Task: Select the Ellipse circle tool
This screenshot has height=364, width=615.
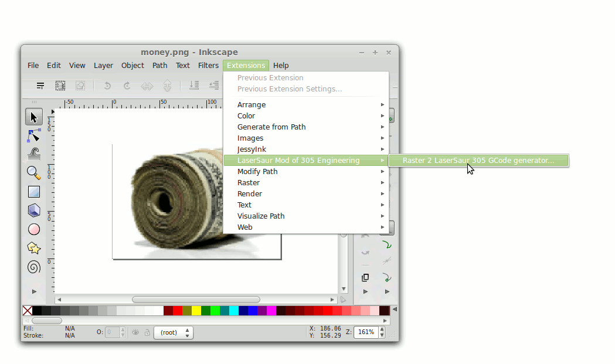Action: [34, 229]
